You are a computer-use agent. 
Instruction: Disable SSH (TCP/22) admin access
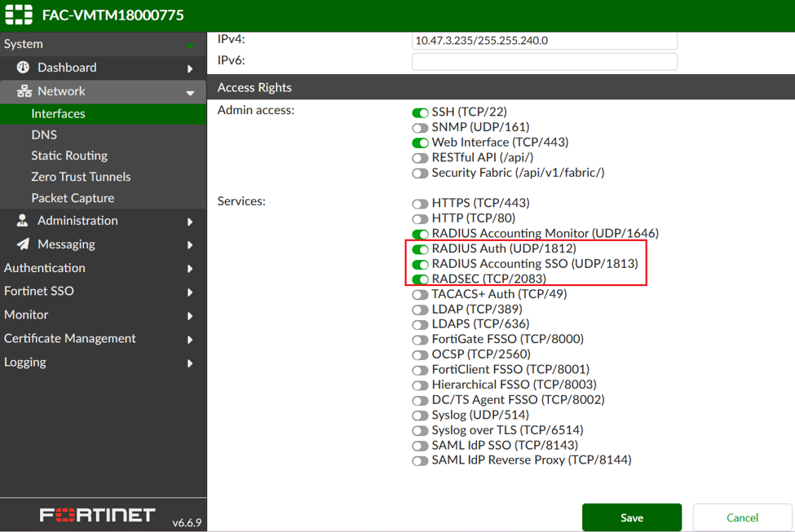(x=420, y=112)
